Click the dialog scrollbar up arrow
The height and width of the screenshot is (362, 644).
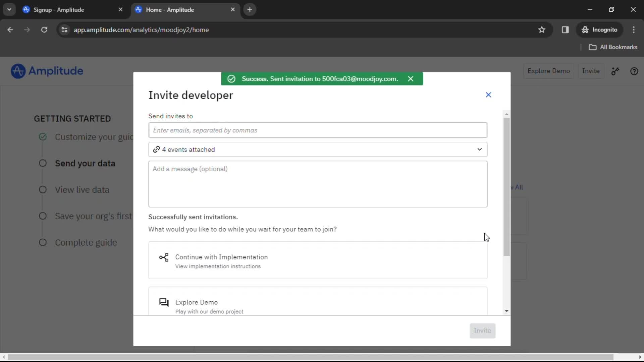506,114
